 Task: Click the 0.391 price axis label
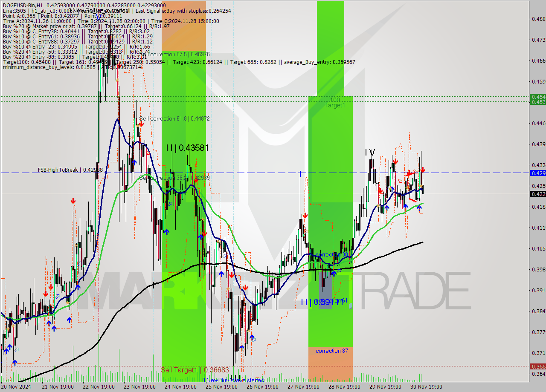pyautogui.click(x=538, y=290)
